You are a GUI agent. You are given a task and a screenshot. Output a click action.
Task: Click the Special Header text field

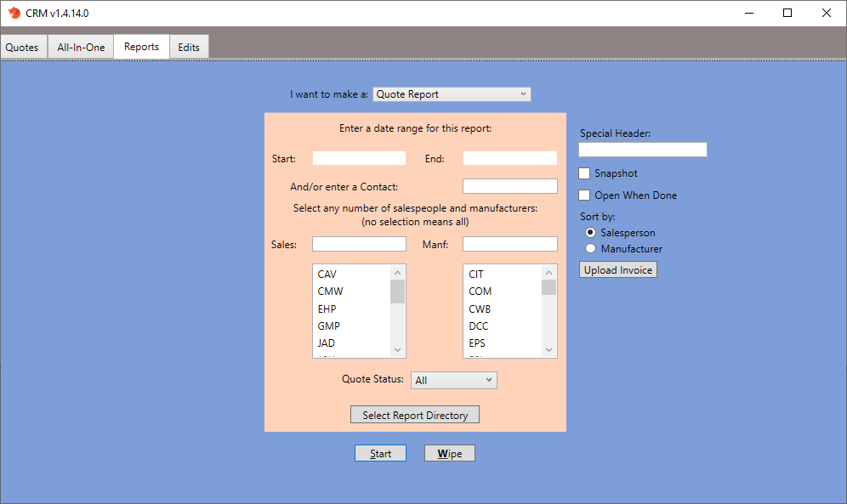point(643,150)
